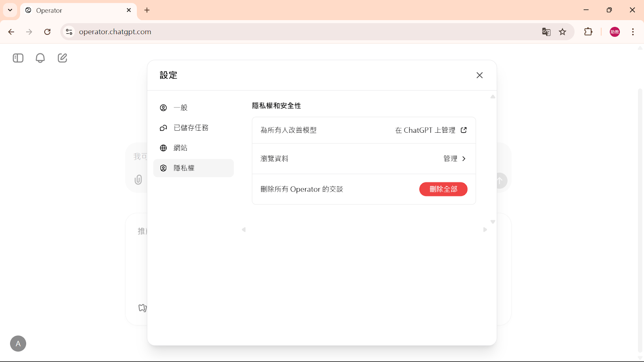Expand chevron next to 管理
The height and width of the screenshot is (362, 644).
click(464, 158)
